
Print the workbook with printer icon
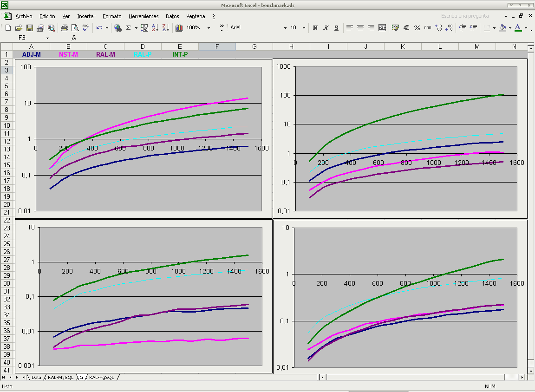pos(64,27)
